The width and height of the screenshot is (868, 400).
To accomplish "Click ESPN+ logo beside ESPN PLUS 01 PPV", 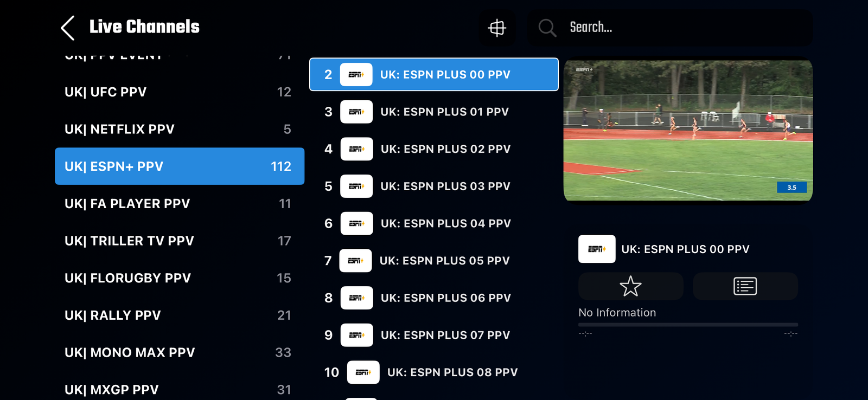I will click(x=356, y=112).
